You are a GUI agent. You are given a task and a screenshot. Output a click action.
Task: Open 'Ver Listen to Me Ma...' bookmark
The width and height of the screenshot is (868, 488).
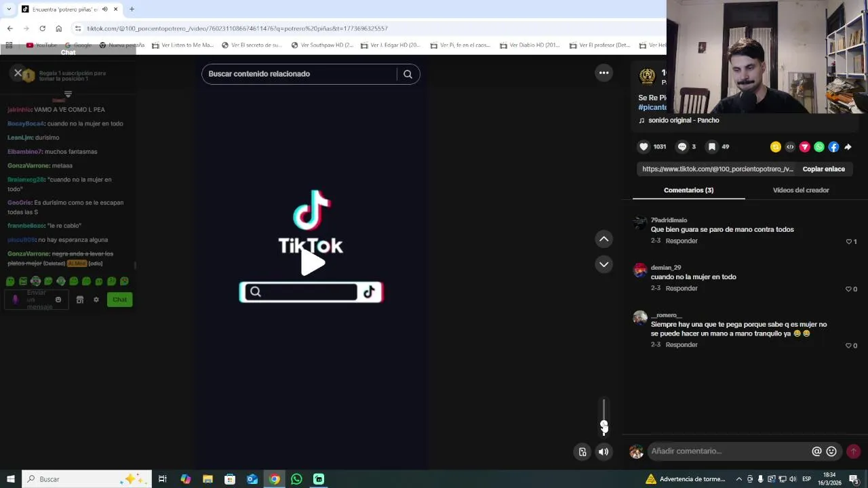pos(183,45)
